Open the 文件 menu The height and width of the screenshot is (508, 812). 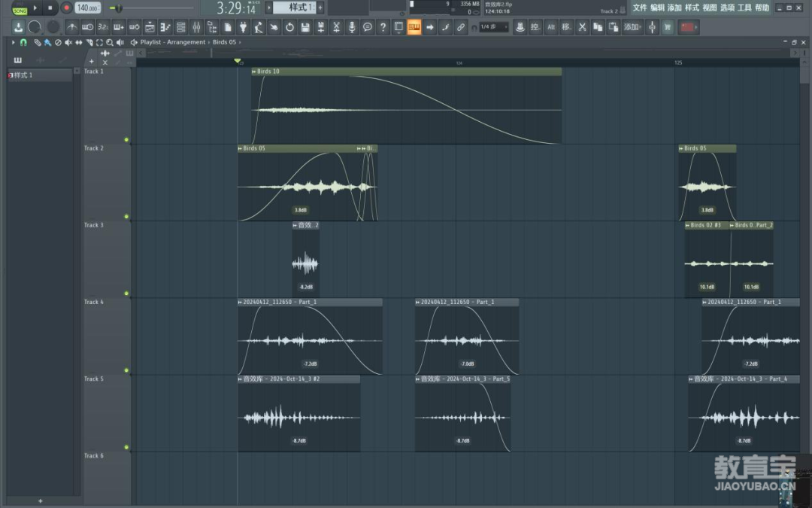(640, 8)
